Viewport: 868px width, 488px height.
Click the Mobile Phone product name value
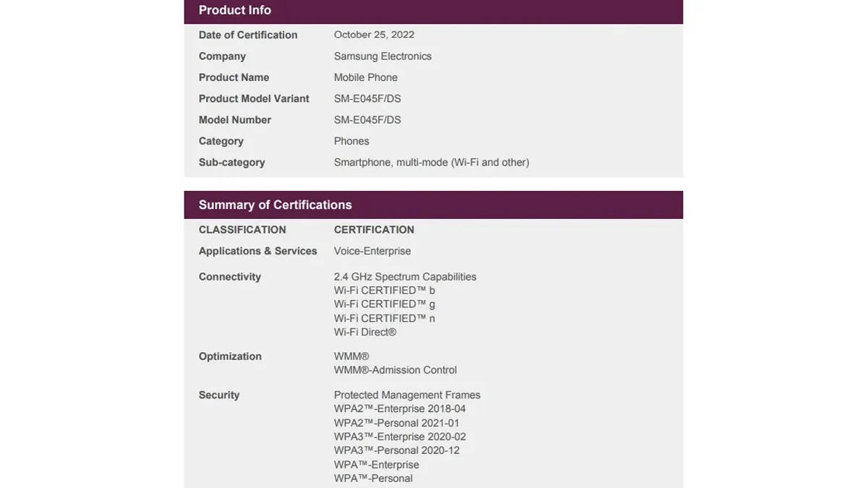click(365, 77)
